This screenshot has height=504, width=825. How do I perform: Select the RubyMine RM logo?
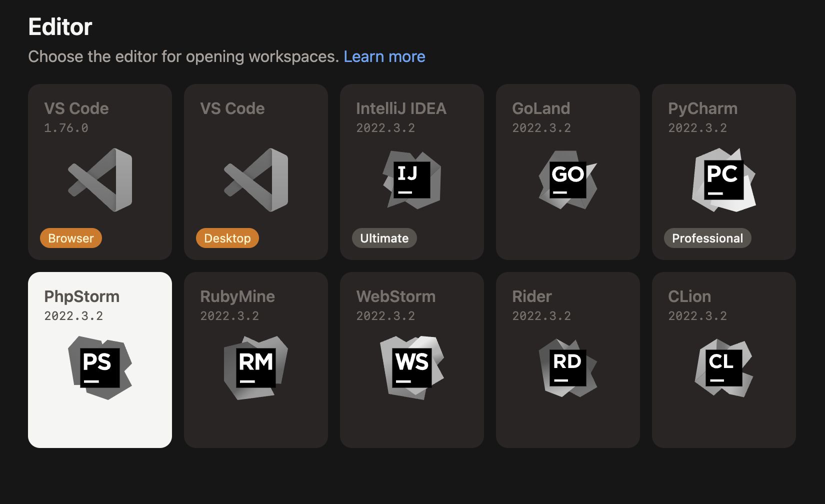[x=256, y=368]
